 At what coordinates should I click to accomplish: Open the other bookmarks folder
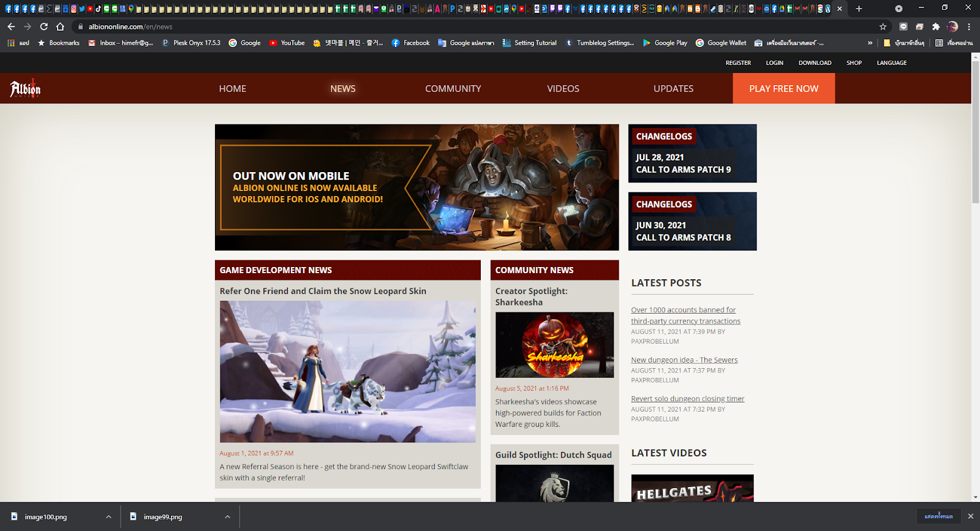click(x=903, y=43)
